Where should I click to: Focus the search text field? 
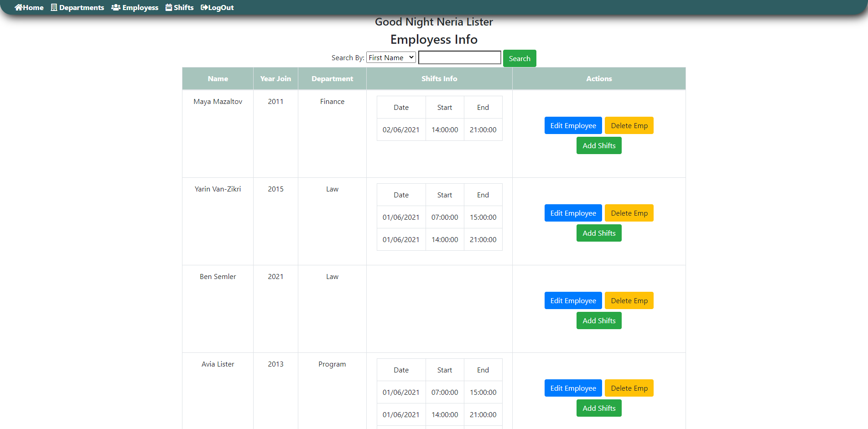click(460, 57)
